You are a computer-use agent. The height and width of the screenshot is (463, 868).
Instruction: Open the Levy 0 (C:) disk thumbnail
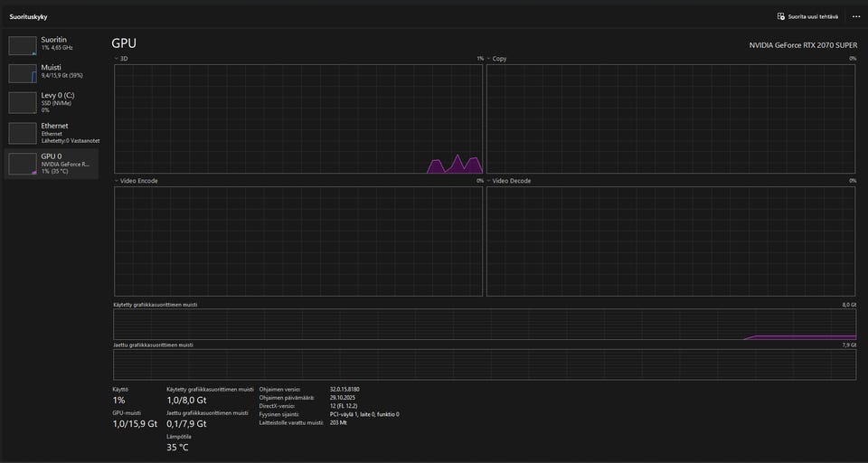23,102
